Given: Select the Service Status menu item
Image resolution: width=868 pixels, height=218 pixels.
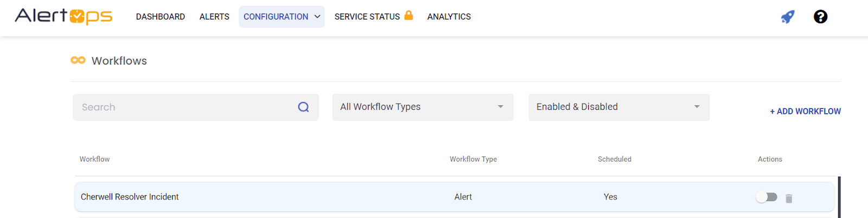Looking at the screenshot, I should [x=367, y=17].
